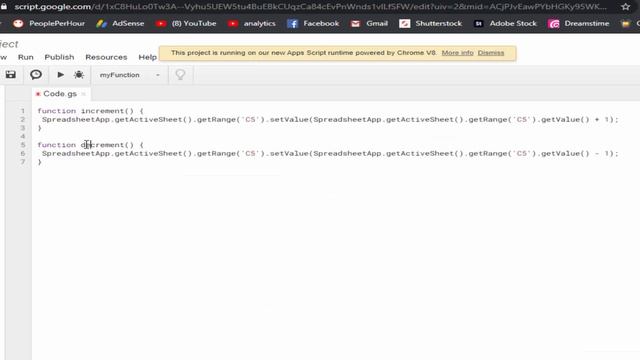Viewport: 640px width, 360px height.
Task: Open the analytics bookmark
Action: (252, 24)
